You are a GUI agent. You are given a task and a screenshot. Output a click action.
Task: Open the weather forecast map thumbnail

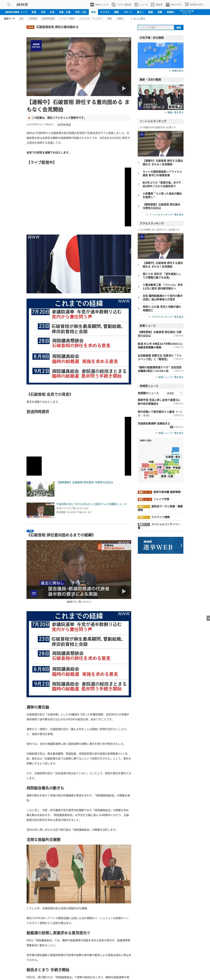click(160, 55)
